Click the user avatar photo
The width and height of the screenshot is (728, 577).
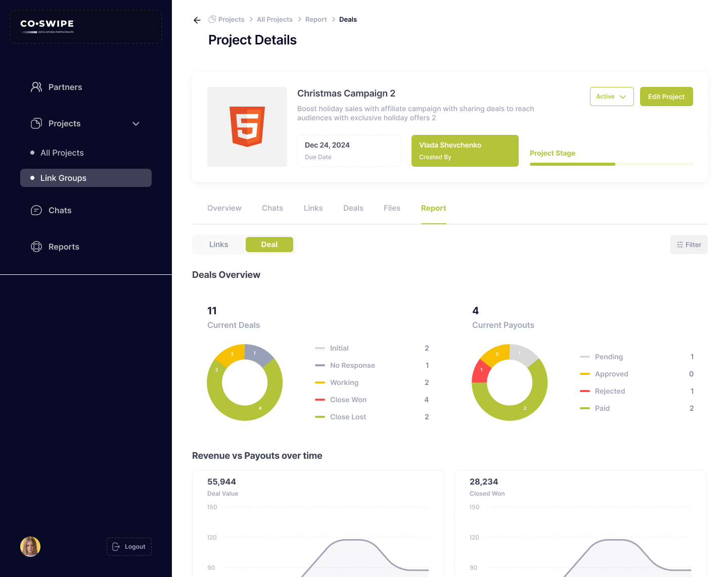pos(30,547)
